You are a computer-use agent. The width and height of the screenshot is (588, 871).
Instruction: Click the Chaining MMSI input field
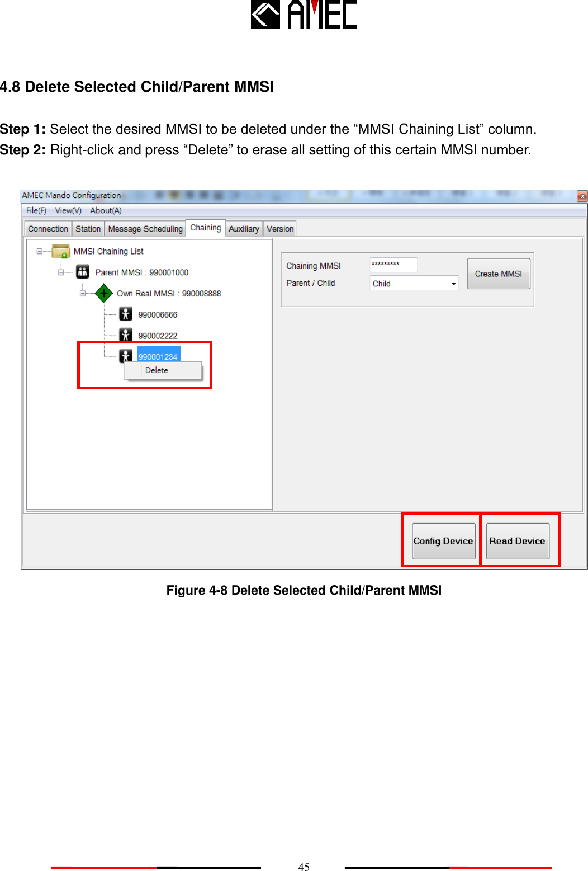pyautogui.click(x=393, y=265)
